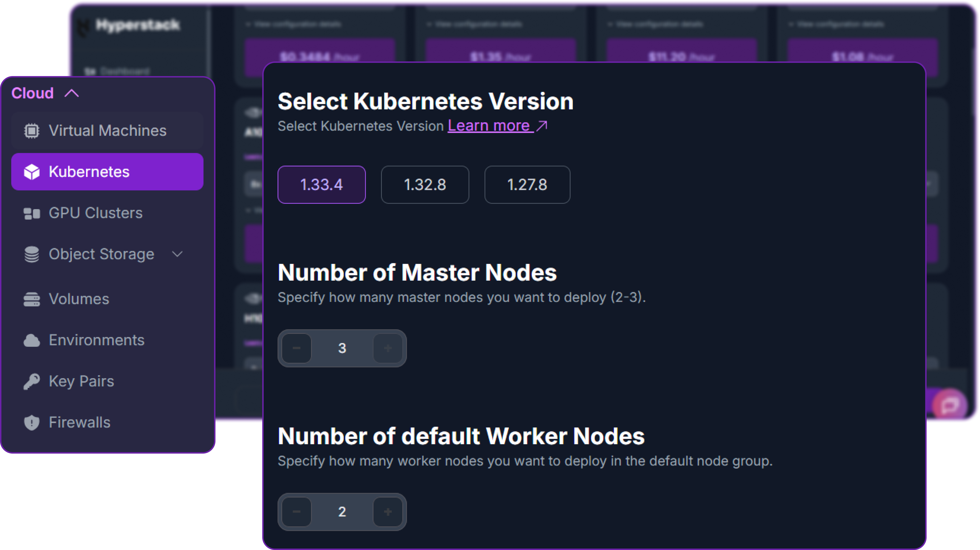Click the Environments cloud icon
The height and width of the screenshot is (550, 980).
click(x=32, y=340)
